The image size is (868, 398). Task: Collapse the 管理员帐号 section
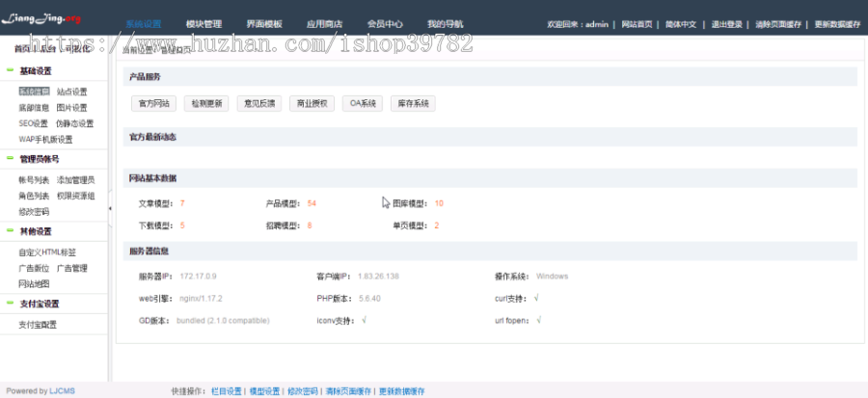(10, 159)
